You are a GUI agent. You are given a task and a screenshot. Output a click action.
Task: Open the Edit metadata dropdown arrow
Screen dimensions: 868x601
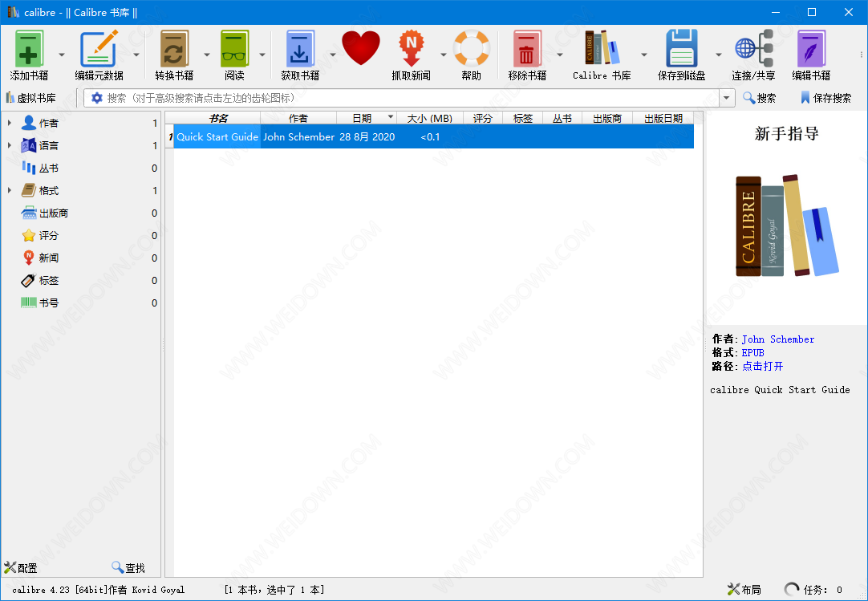click(136, 55)
